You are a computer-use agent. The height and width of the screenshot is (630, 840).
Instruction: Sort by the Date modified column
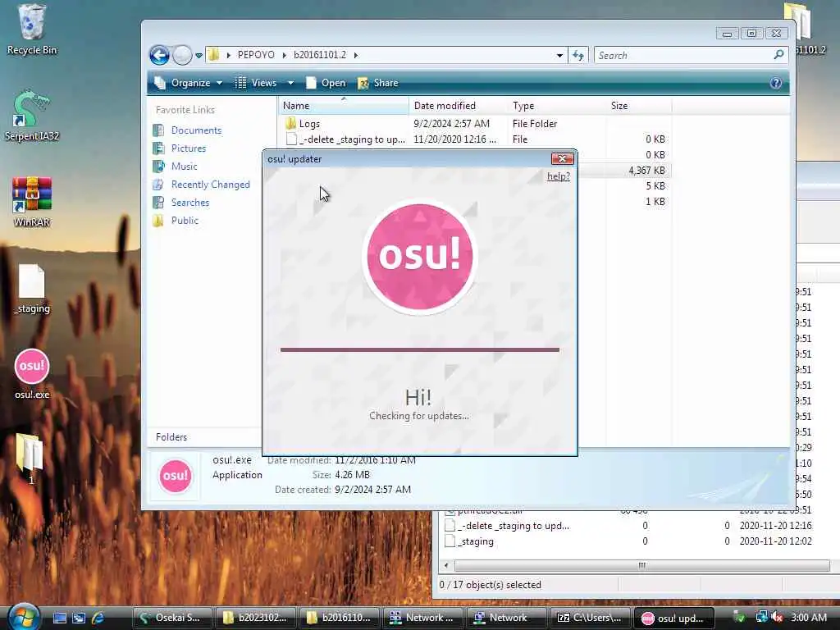tap(458, 106)
